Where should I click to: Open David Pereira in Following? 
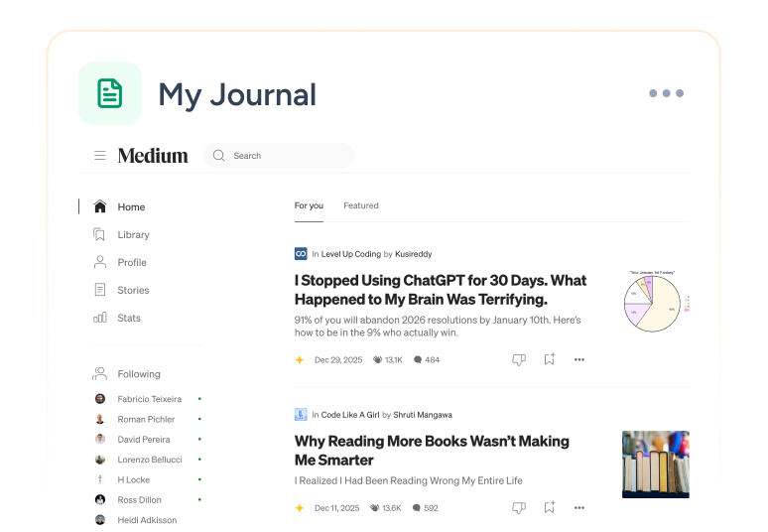[x=144, y=440]
